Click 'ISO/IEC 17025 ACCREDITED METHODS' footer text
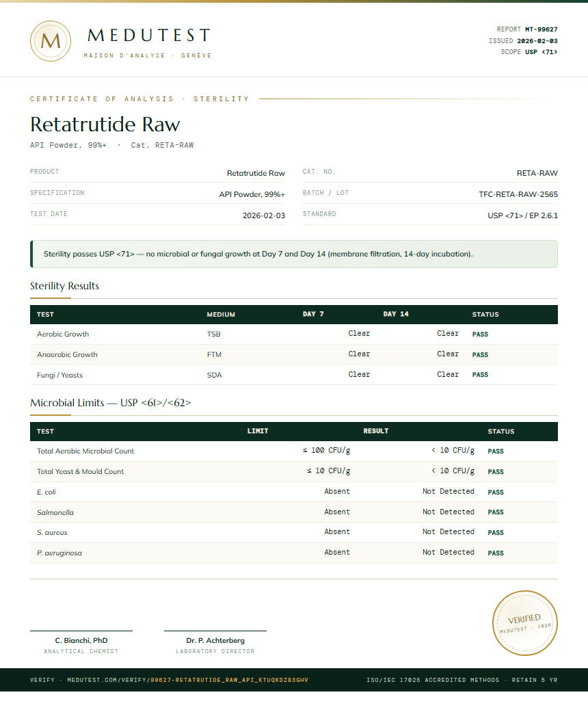The width and height of the screenshot is (588, 712). point(433,680)
